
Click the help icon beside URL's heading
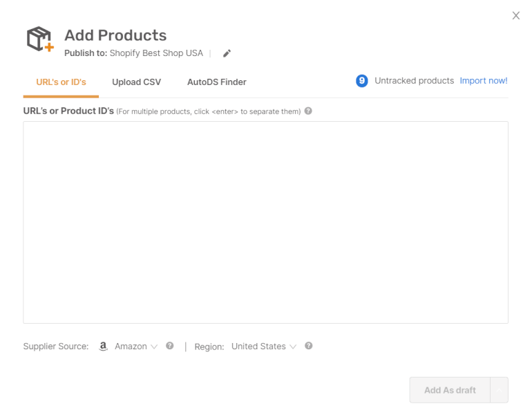click(308, 111)
